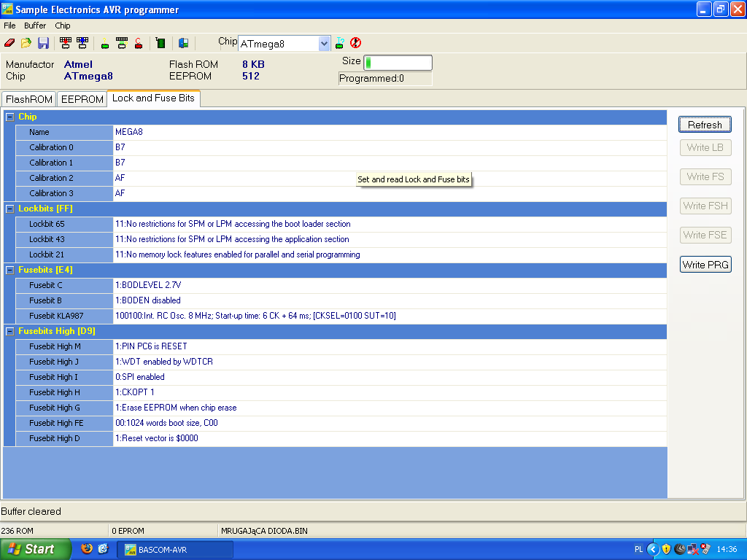Click the 236 ROM status bar entry
747x560 pixels.
[x=18, y=531]
